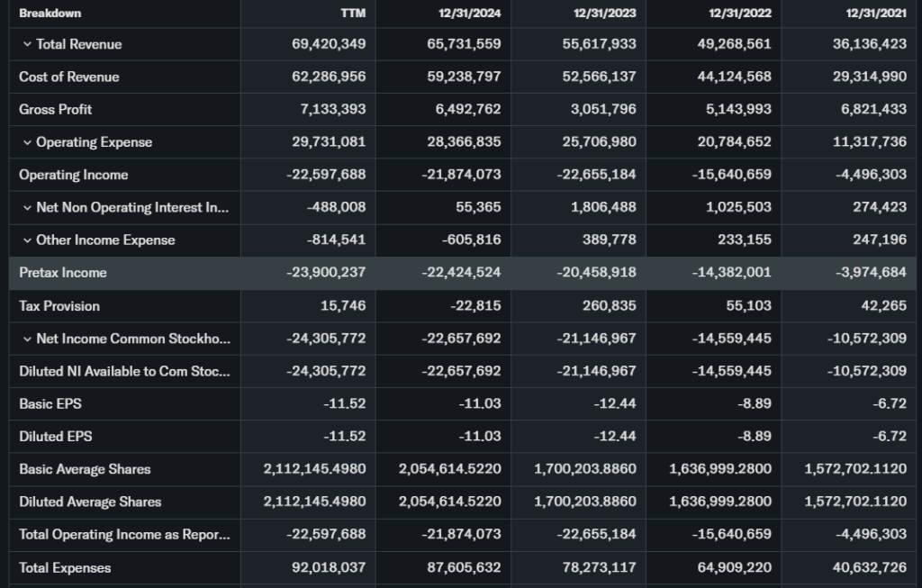
Task: Expand the Operating Expense row chevron
Action: coord(27,142)
